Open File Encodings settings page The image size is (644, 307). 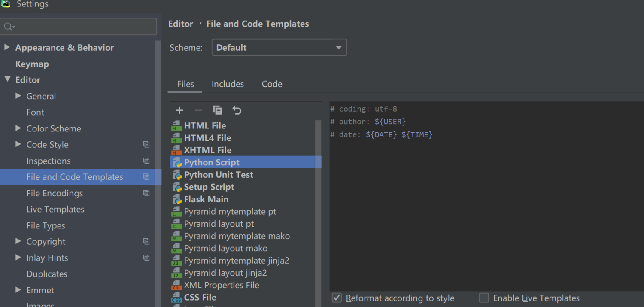click(x=55, y=193)
